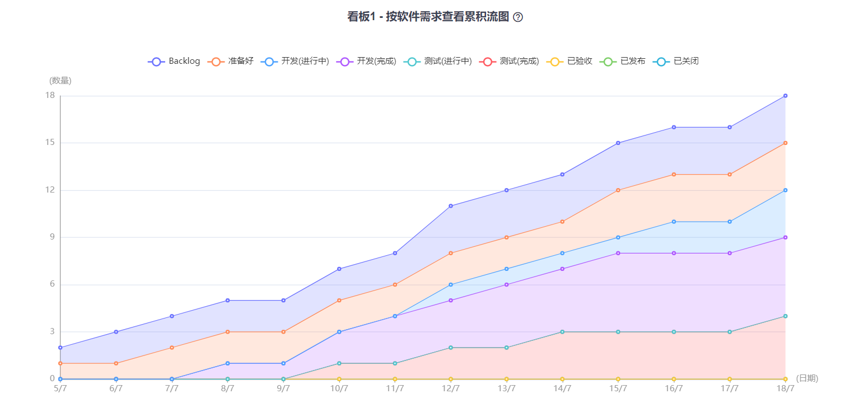This screenshot has width=868, height=417.
Task: Click the chart title 看板1 累积流图
Action: (428, 17)
